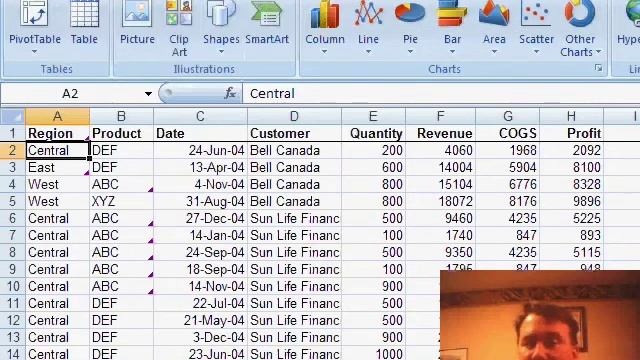Expand the Line chart dropdown arrow
Image resolution: width=640 pixels, height=360 pixels.
[x=368, y=52]
